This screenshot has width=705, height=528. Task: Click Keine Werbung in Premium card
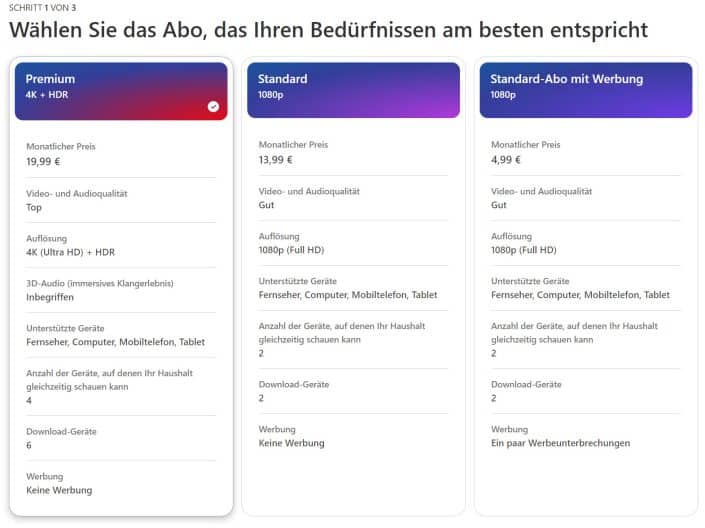[59, 490]
